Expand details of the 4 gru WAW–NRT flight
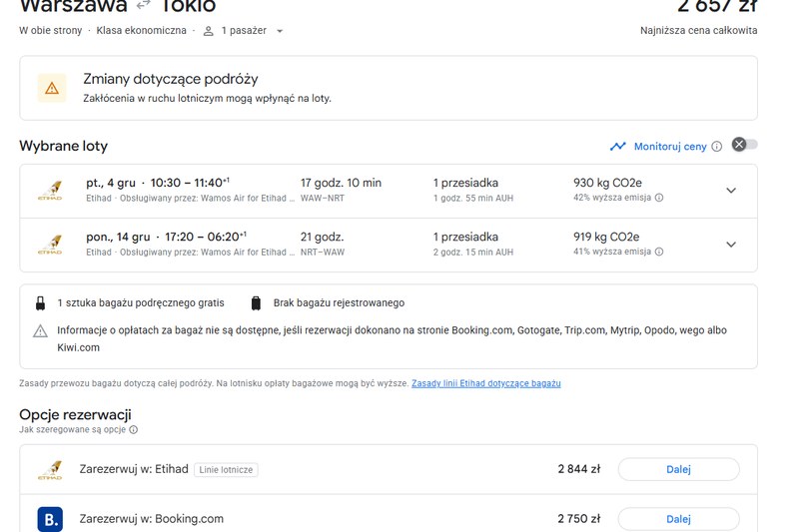799x532 pixels. 731,191
